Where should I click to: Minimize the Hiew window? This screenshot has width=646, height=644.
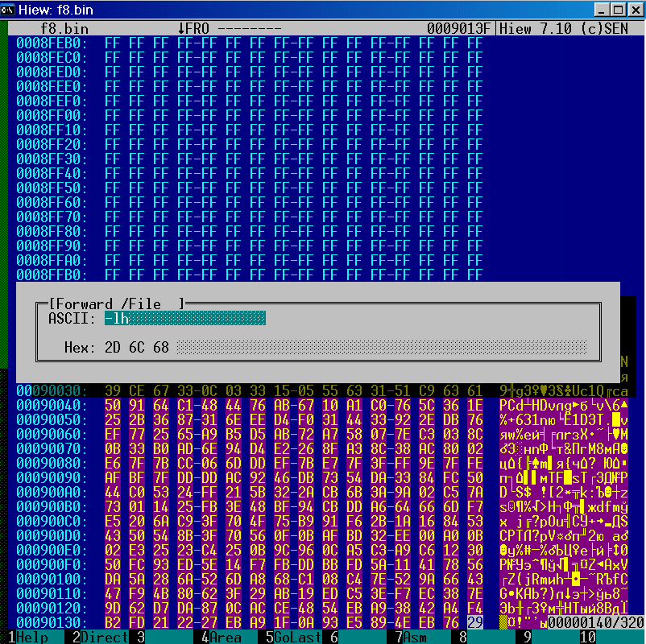click(x=601, y=10)
